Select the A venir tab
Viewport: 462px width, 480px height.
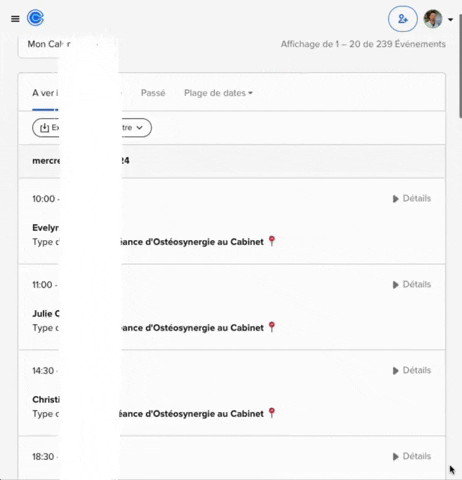(x=45, y=94)
